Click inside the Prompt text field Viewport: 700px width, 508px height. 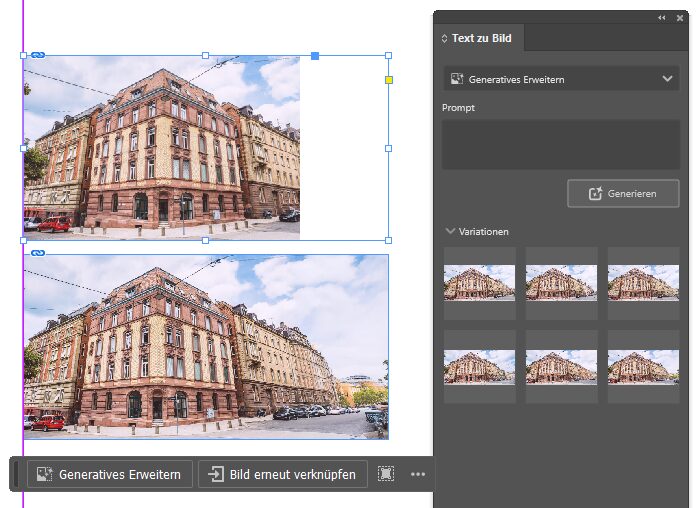[x=561, y=144]
